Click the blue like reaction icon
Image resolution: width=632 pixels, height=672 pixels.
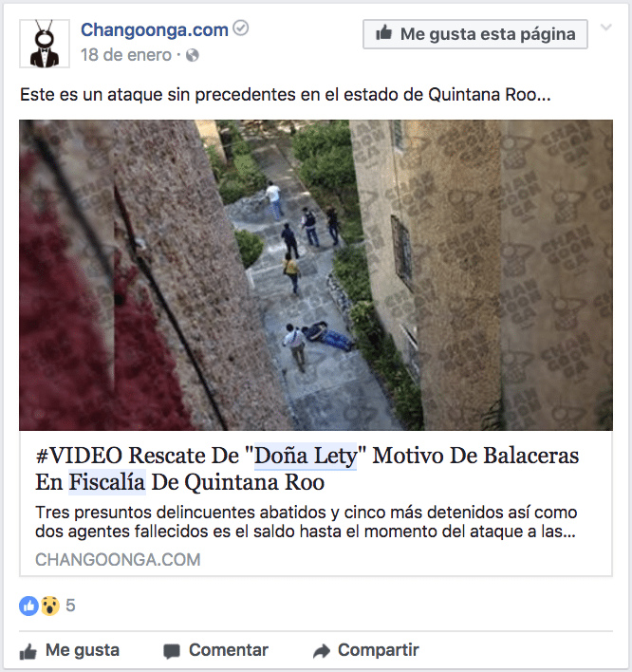click(28, 606)
